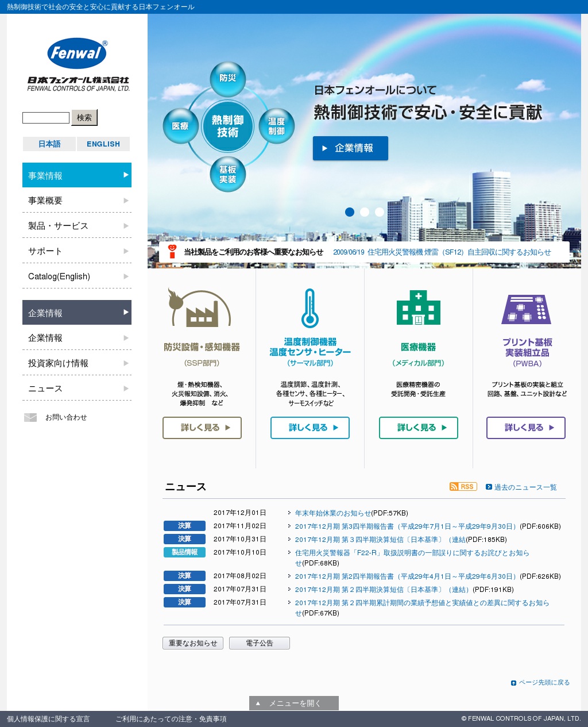Click 詳しく見る under プリント基板実装組立品
The image size is (588, 727).
click(526, 428)
